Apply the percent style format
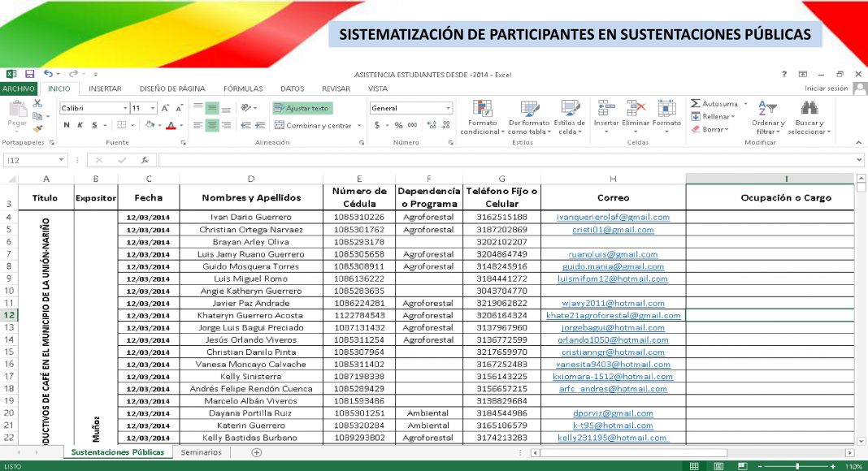Viewport: 868px width, 471px height. click(398, 126)
